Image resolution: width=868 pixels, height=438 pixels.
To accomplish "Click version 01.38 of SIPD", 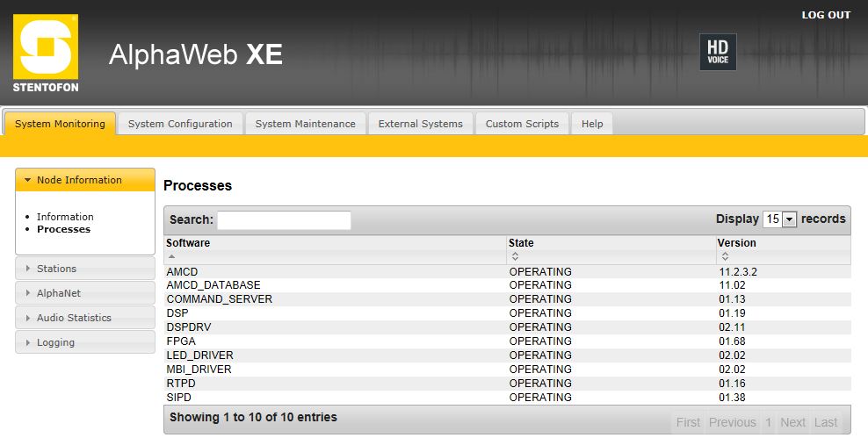I will [732, 398].
